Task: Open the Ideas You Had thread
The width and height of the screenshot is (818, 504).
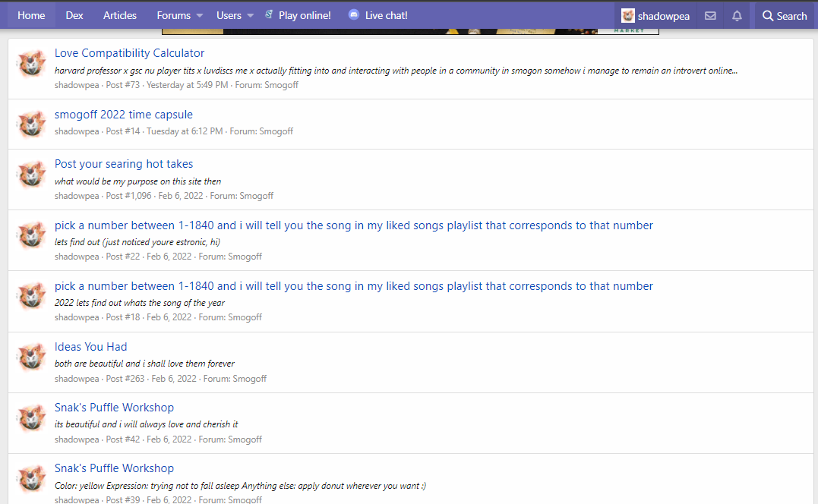Action: coord(91,347)
